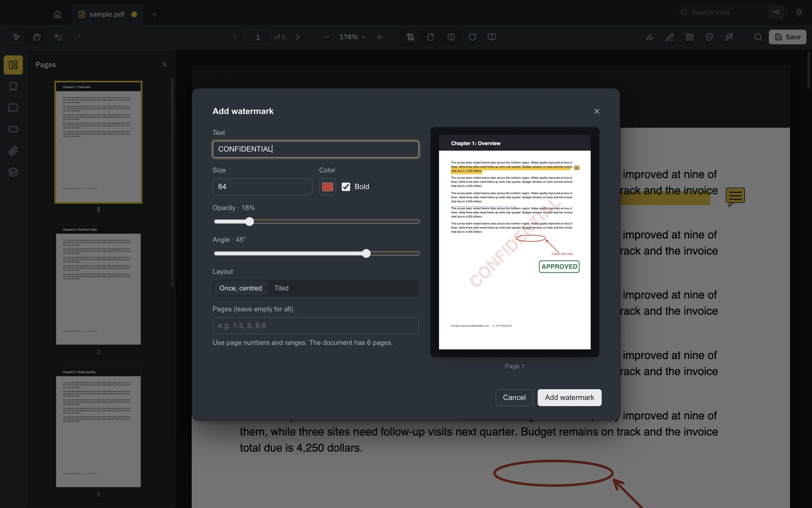The image size is (812, 508).
Task: Select the Tiled layout option
Action: (281, 288)
